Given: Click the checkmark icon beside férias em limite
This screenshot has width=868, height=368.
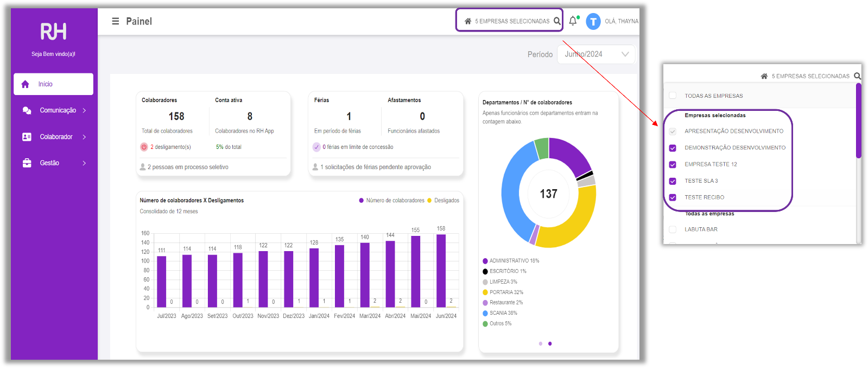Looking at the screenshot, I should pos(316,147).
